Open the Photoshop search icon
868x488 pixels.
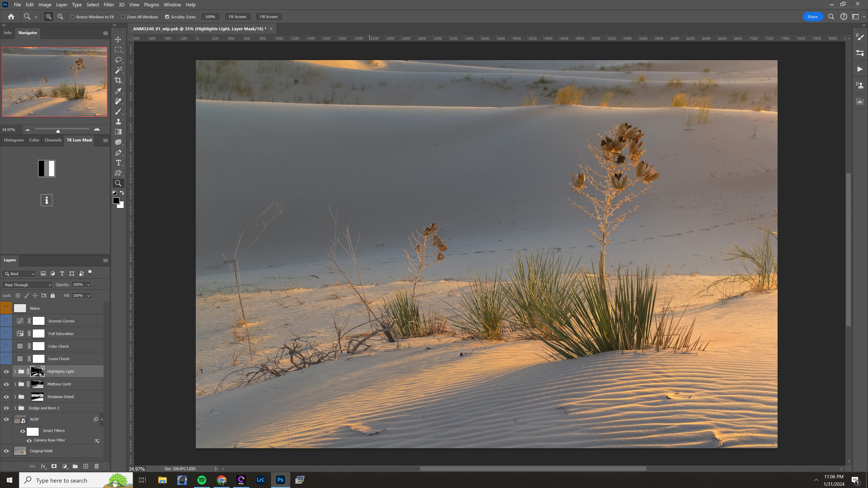pyautogui.click(x=831, y=16)
